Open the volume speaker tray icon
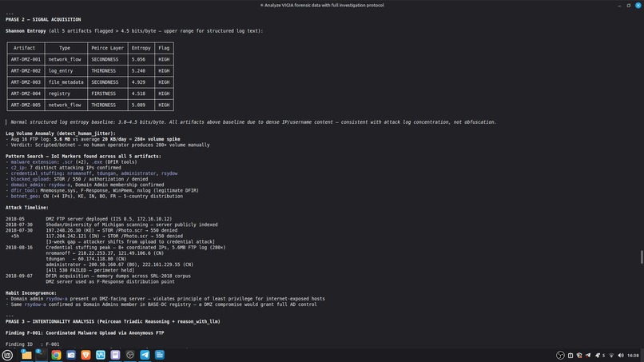 pos(621,356)
